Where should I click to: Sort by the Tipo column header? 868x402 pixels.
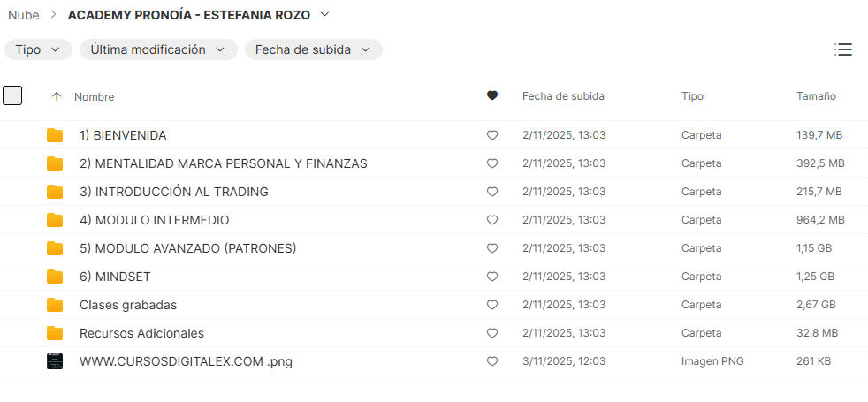(692, 96)
